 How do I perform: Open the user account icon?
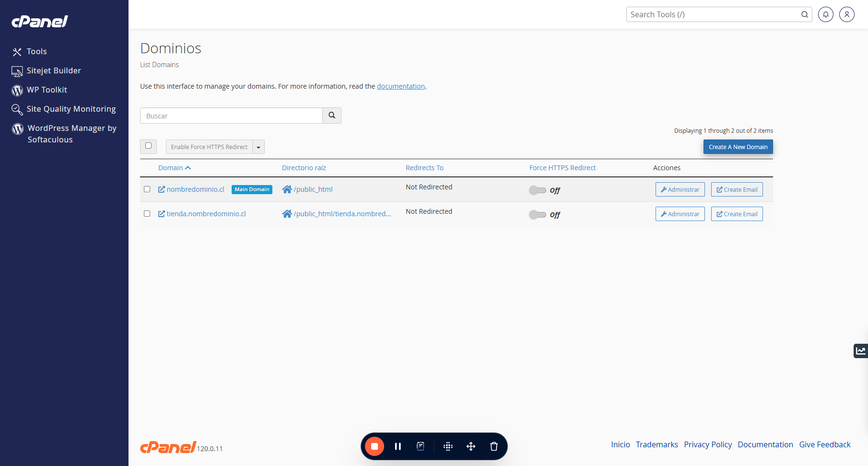(847, 14)
